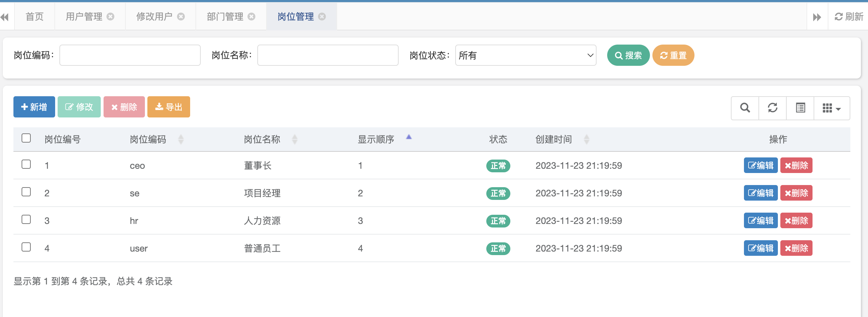Focus the 岗位名称 input field
Screen dimensions: 868x317
pyautogui.click(x=328, y=55)
